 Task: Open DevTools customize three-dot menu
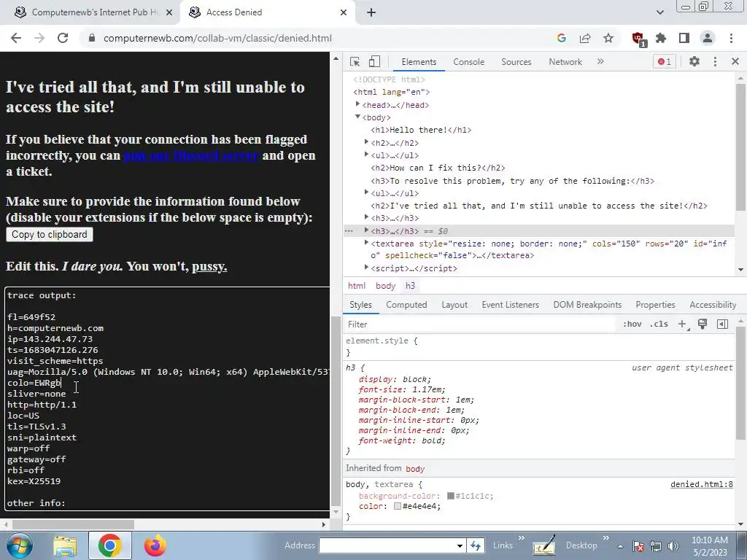coord(715,61)
